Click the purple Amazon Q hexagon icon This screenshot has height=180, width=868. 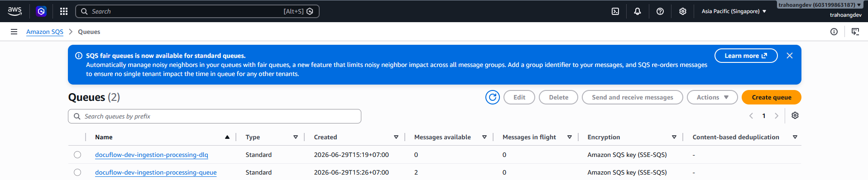click(41, 11)
